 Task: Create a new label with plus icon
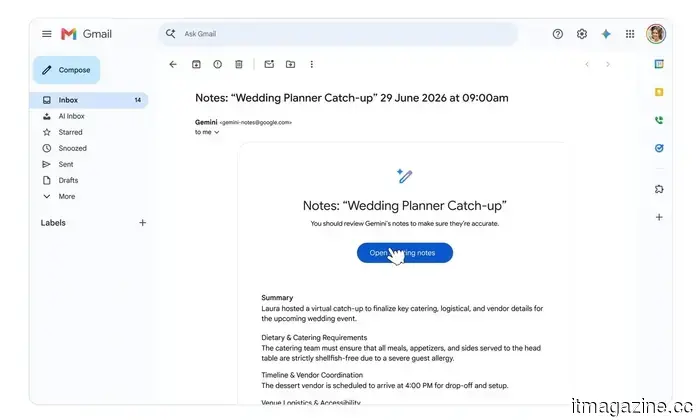click(142, 223)
